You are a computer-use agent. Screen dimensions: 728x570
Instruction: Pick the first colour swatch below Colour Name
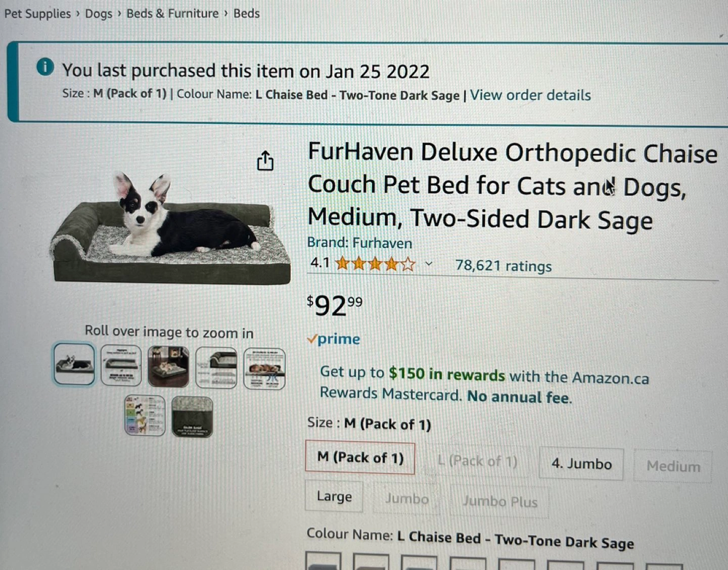point(324,561)
